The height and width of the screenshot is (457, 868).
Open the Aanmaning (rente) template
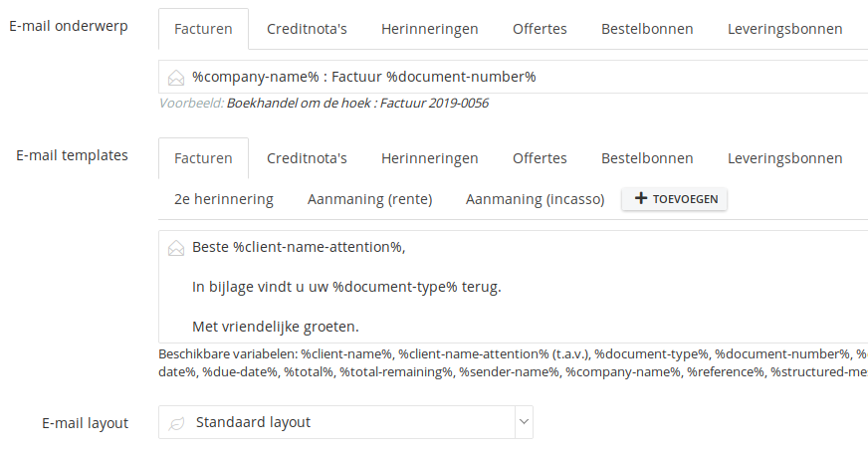(x=369, y=199)
